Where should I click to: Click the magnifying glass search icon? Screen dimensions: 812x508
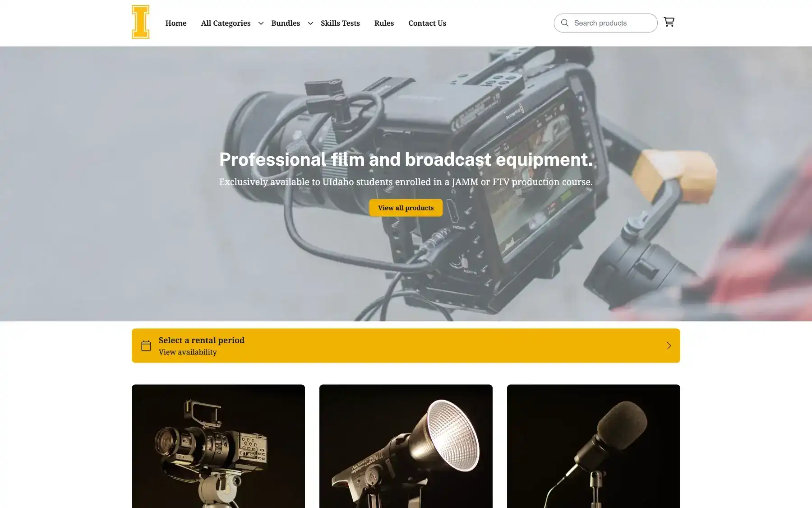564,23
